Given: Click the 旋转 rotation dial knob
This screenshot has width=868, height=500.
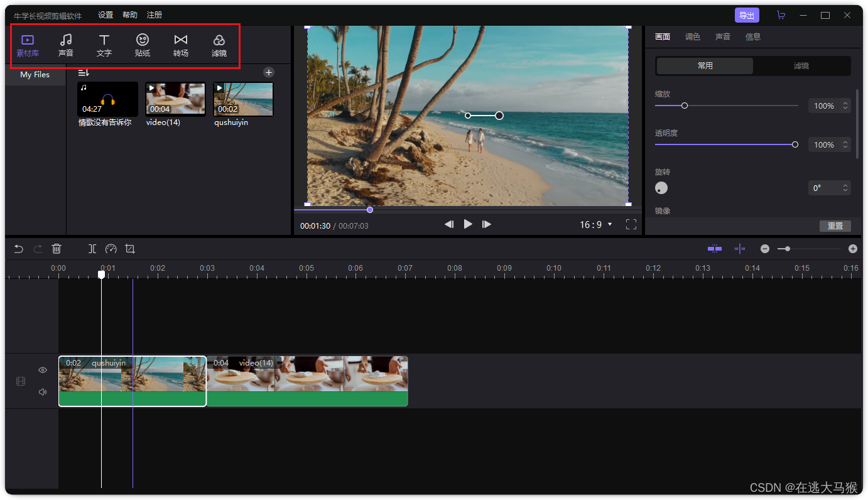Looking at the screenshot, I should click(661, 188).
